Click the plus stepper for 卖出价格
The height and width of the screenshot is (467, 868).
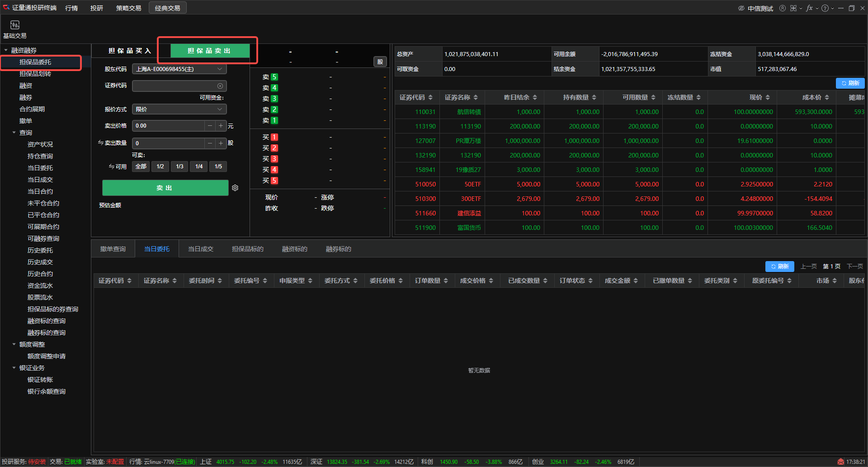(x=221, y=126)
